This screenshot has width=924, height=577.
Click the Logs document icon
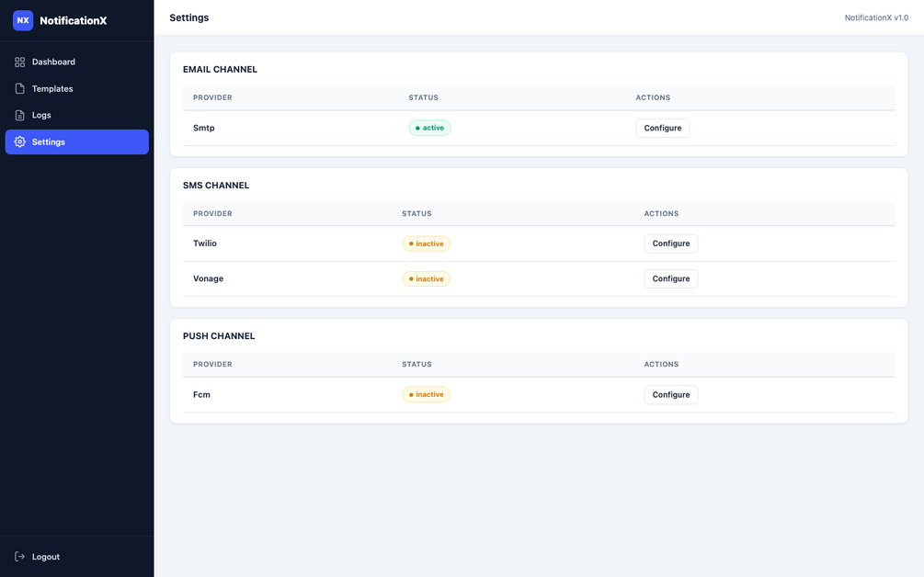(x=19, y=115)
